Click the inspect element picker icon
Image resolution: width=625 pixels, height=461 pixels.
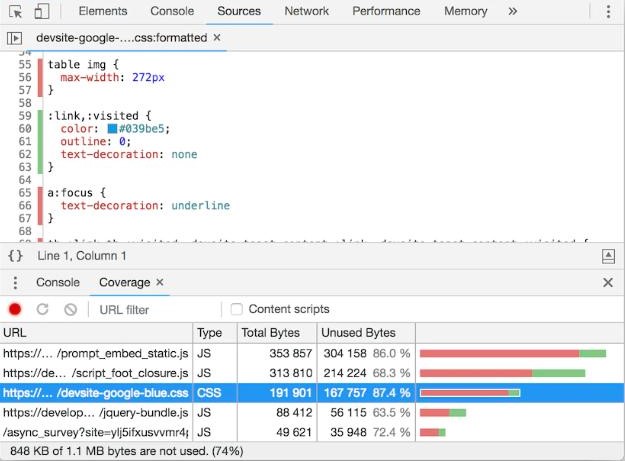click(16, 12)
